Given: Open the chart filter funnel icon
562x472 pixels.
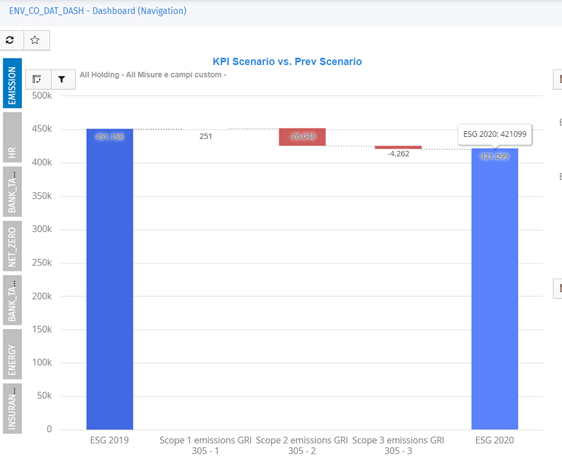Looking at the screenshot, I should point(62,79).
